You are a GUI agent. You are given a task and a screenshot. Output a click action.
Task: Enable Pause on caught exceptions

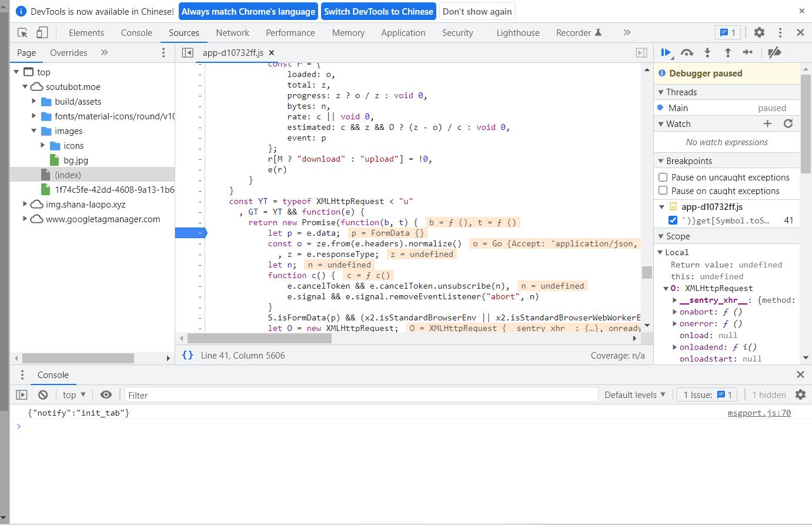coord(663,190)
